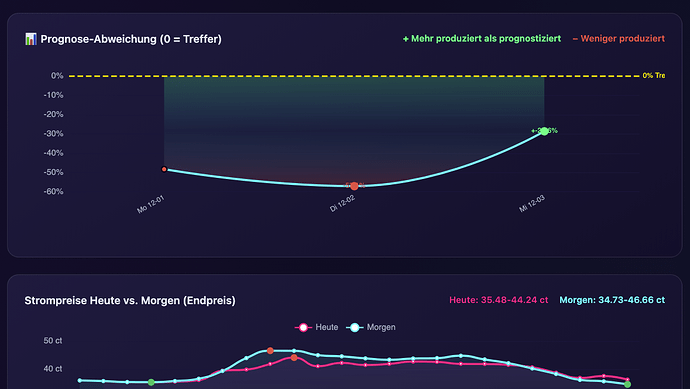Click the '-50%' y-axis label
690x389 pixels.
(x=54, y=172)
